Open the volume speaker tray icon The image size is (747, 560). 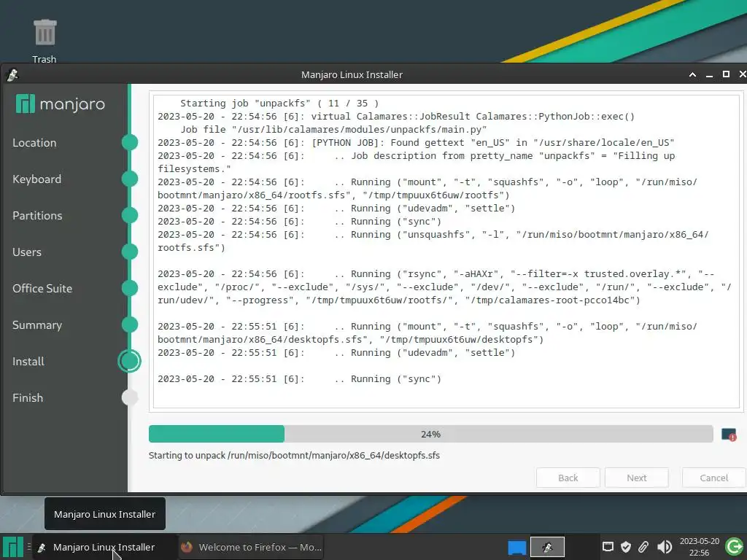click(x=664, y=547)
